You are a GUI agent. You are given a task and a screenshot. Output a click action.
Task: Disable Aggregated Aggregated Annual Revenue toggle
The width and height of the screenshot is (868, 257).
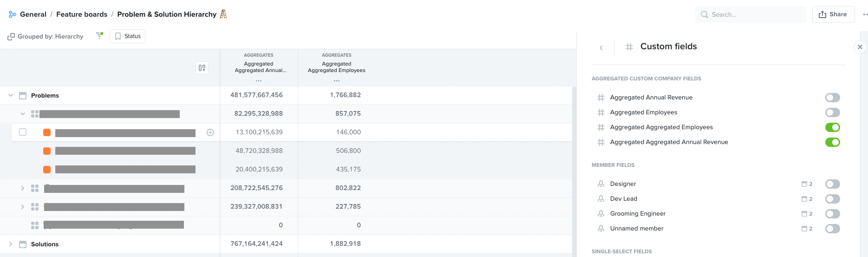point(833,142)
